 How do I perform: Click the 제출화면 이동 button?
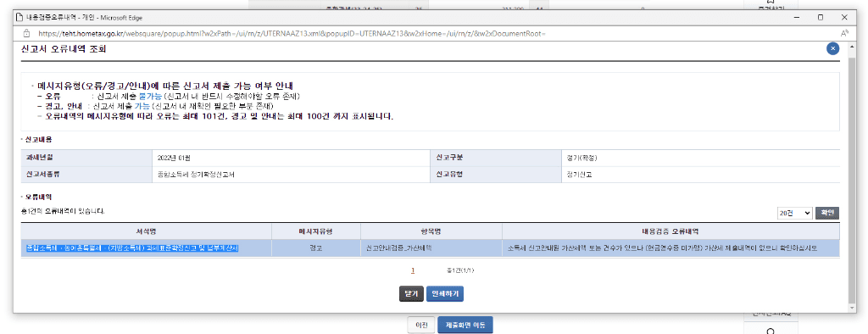coord(465,326)
